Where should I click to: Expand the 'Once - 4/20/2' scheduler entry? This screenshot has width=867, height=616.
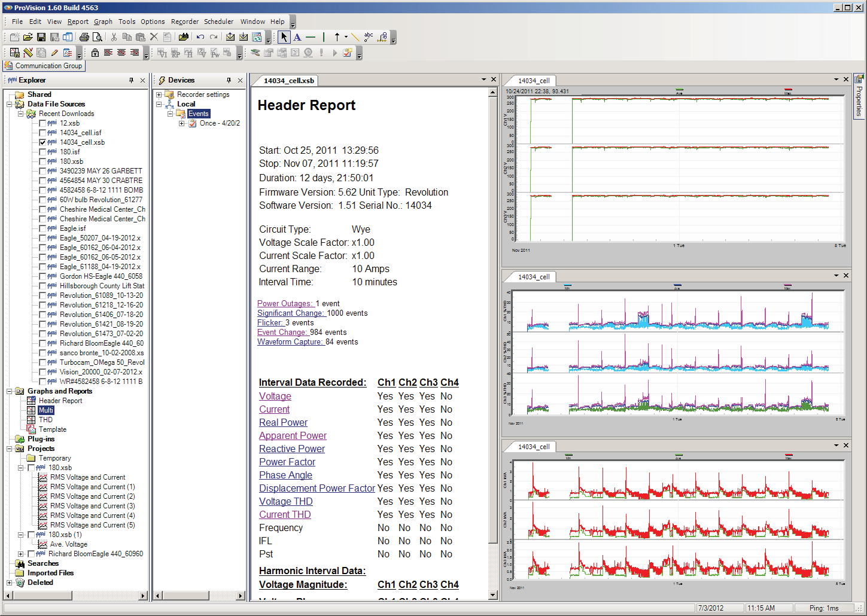(x=182, y=123)
